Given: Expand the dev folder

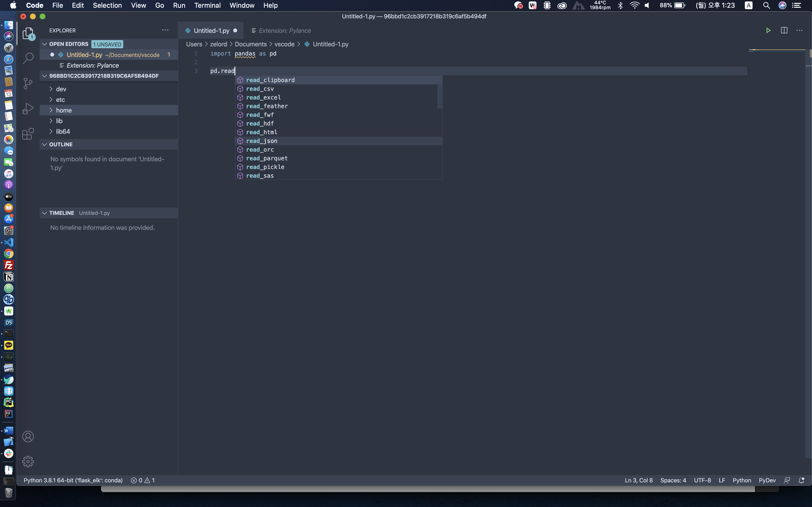Looking at the screenshot, I should click(61, 89).
